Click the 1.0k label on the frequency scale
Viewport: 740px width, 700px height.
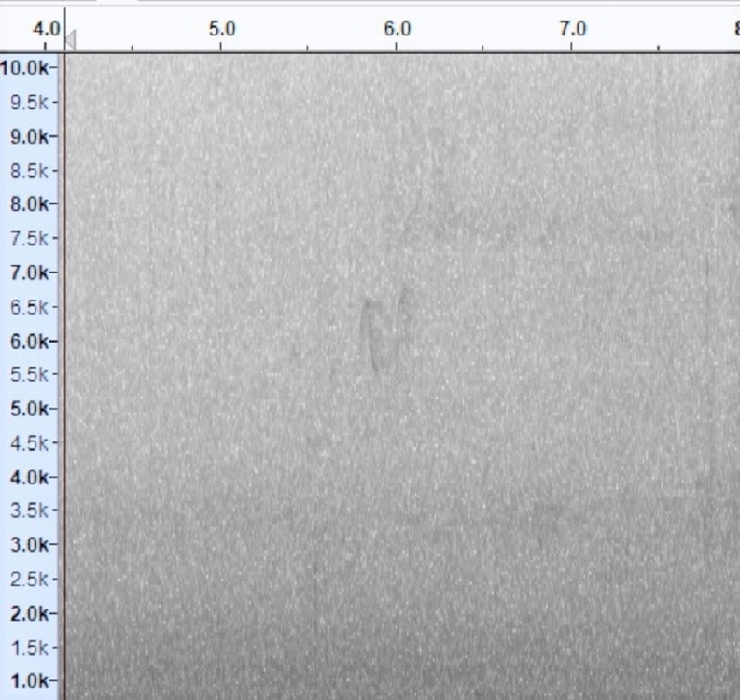tap(28, 681)
